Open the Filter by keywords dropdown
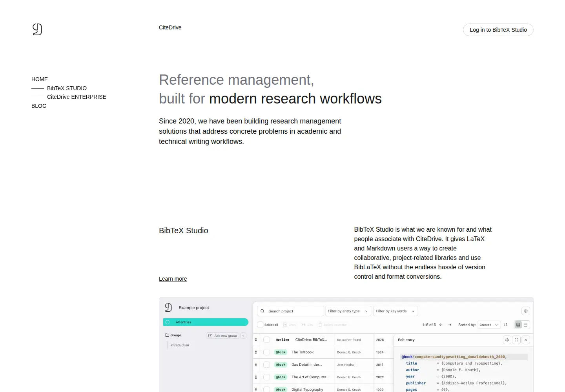The image size is (565, 392). [x=395, y=311]
